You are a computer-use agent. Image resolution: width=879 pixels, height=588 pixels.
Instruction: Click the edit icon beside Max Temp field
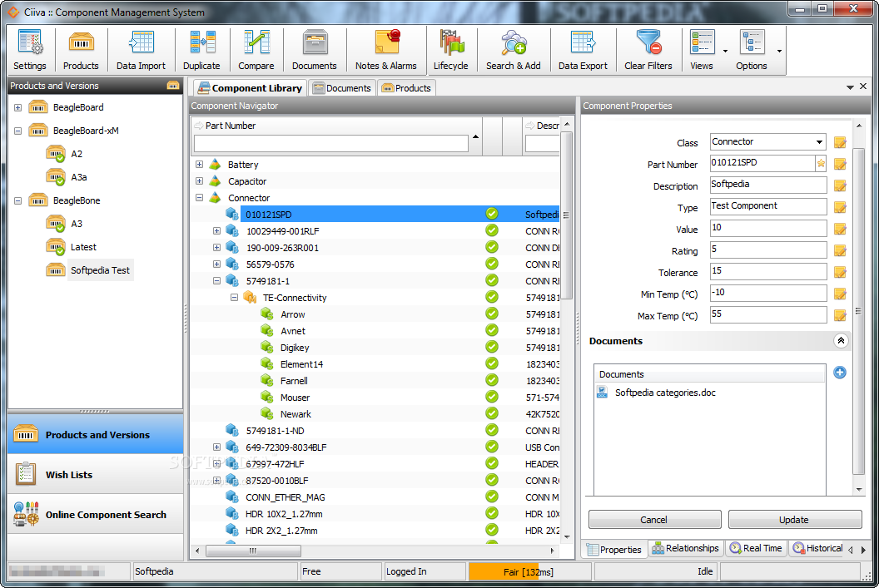840,315
